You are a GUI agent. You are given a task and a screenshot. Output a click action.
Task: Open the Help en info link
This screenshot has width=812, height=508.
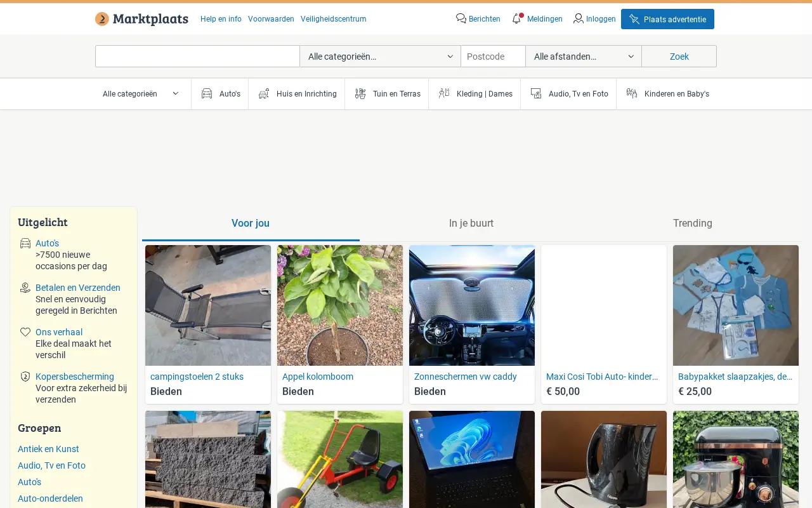[x=221, y=19]
